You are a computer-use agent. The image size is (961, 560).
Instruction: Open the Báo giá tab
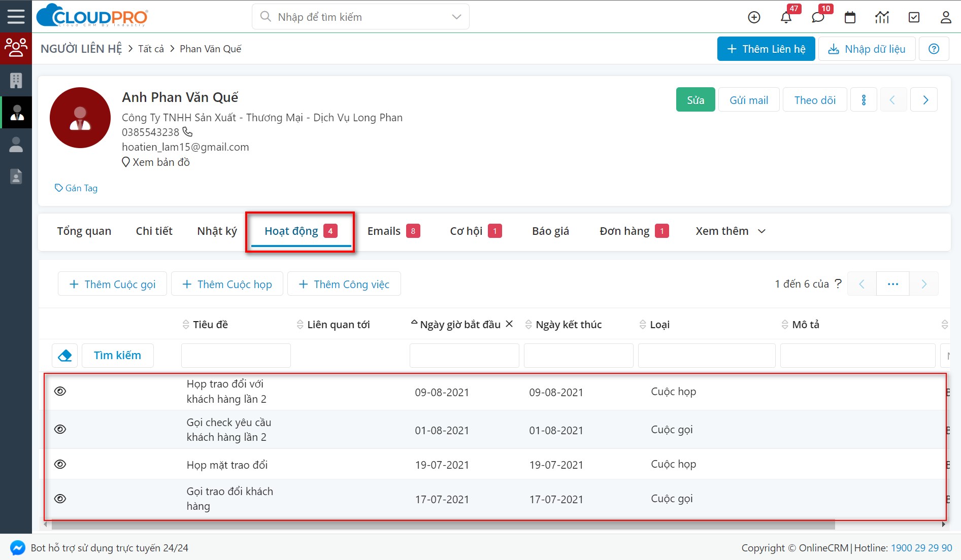(551, 231)
